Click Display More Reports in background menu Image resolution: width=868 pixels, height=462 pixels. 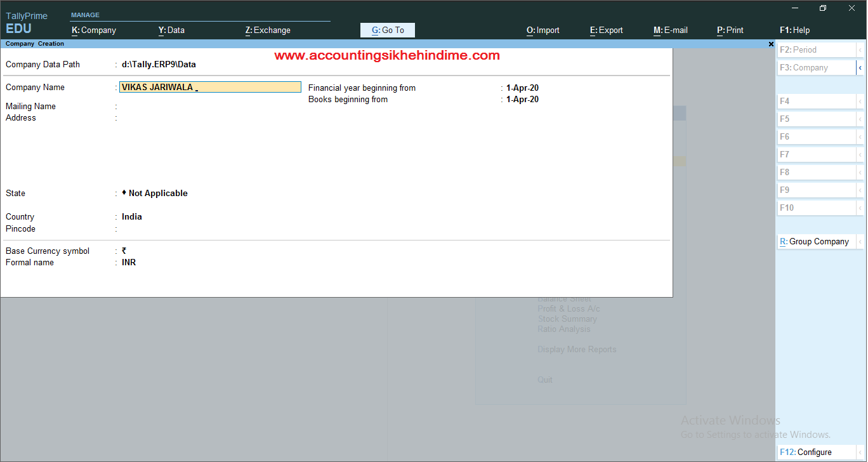577,350
